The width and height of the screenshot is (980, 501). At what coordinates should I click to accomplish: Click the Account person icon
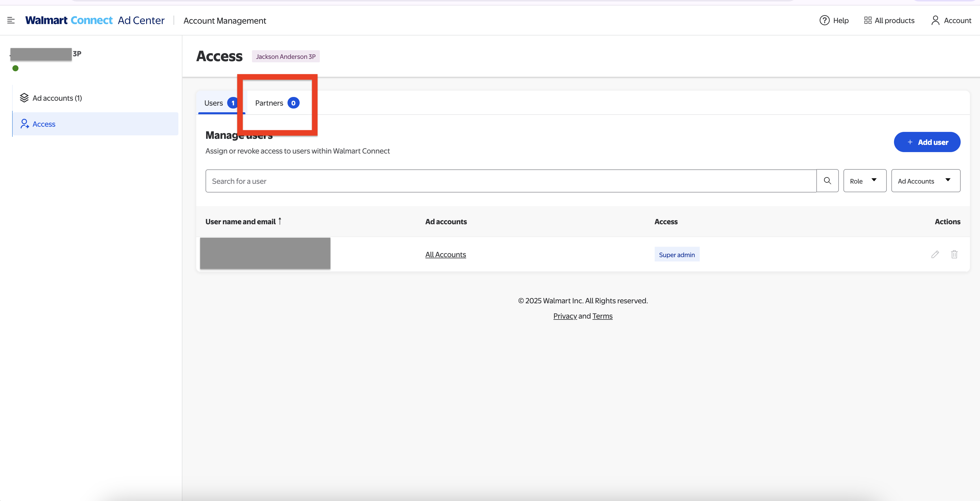click(x=935, y=20)
